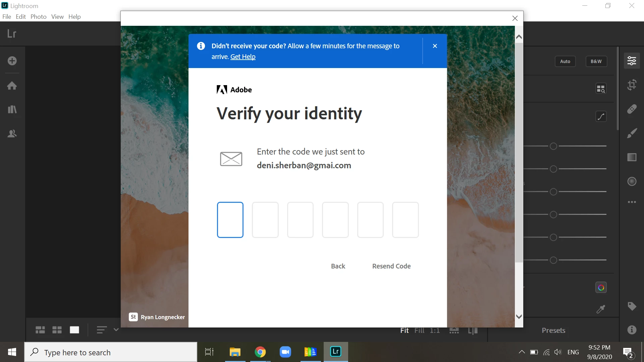Open the Photo menu
This screenshot has width=644, height=362.
pyautogui.click(x=38, y=16)
